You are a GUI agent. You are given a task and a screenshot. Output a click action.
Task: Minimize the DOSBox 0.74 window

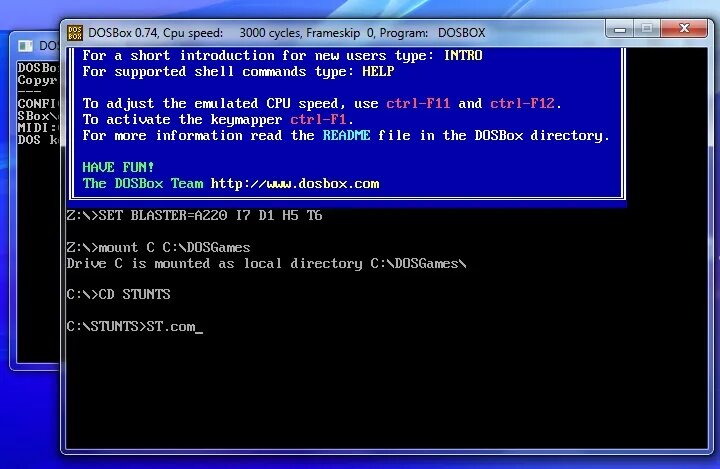[620, 29]
